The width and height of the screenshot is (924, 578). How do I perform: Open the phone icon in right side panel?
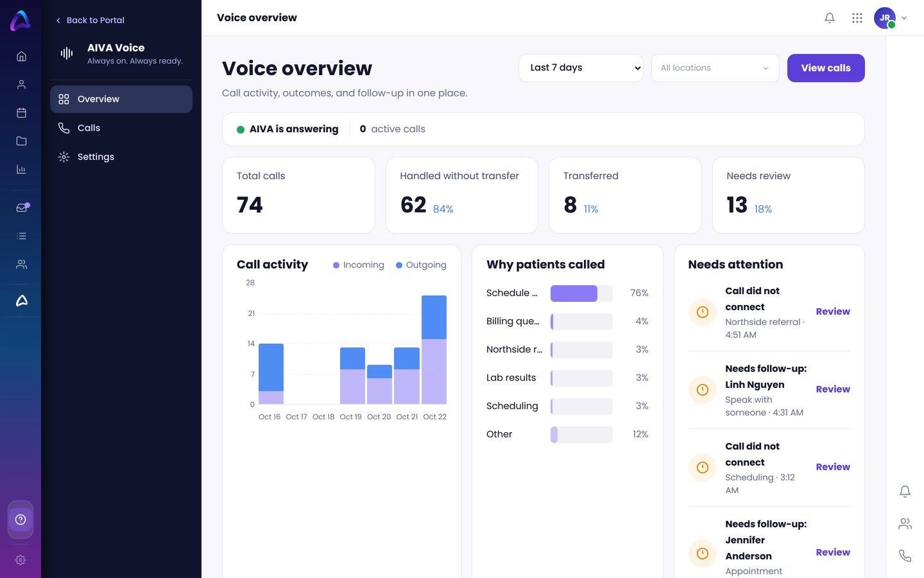point(905,556)
